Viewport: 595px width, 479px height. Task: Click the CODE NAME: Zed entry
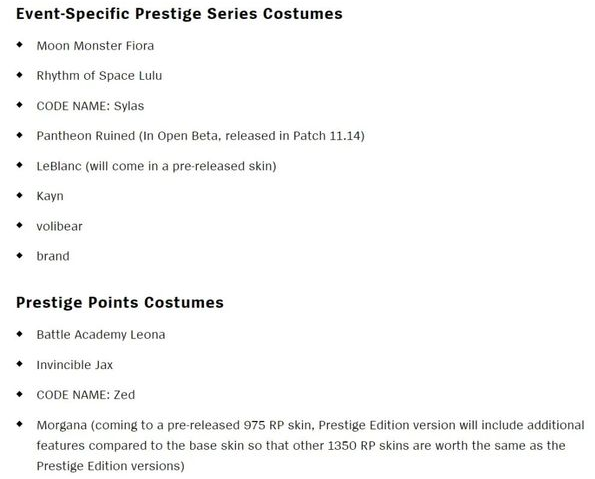pyautogui.click(x=86, y=395)
